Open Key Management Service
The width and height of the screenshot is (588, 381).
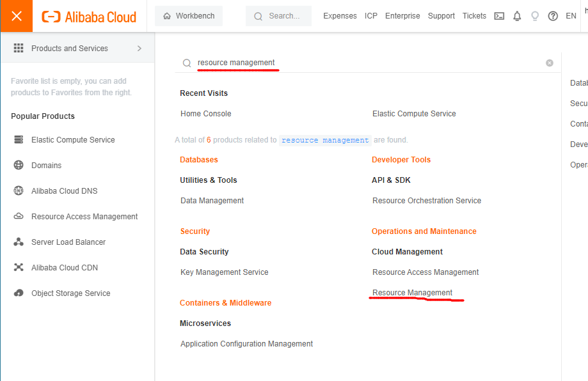(x=224, y=272)
